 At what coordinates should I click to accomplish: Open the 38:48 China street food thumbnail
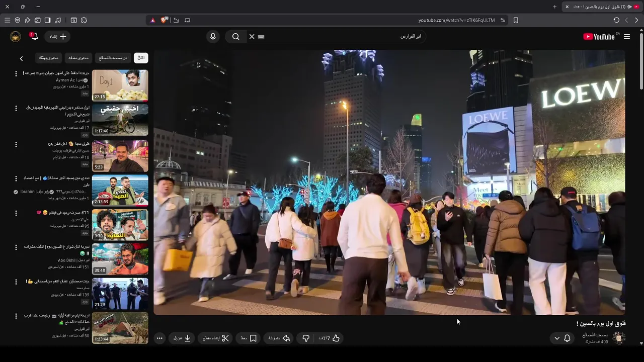(120, 259)
